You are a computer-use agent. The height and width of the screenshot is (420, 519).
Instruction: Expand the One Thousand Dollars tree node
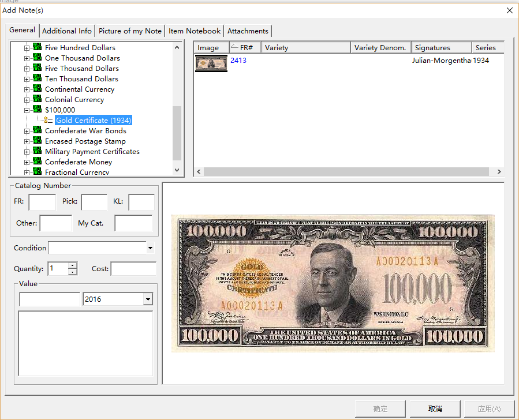pos(27,58)
